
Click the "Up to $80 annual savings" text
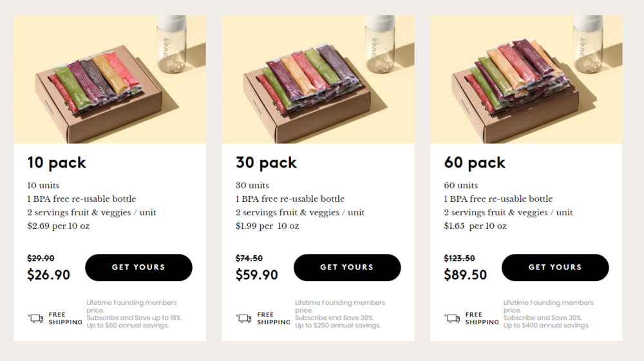click(x=128, y=326)
